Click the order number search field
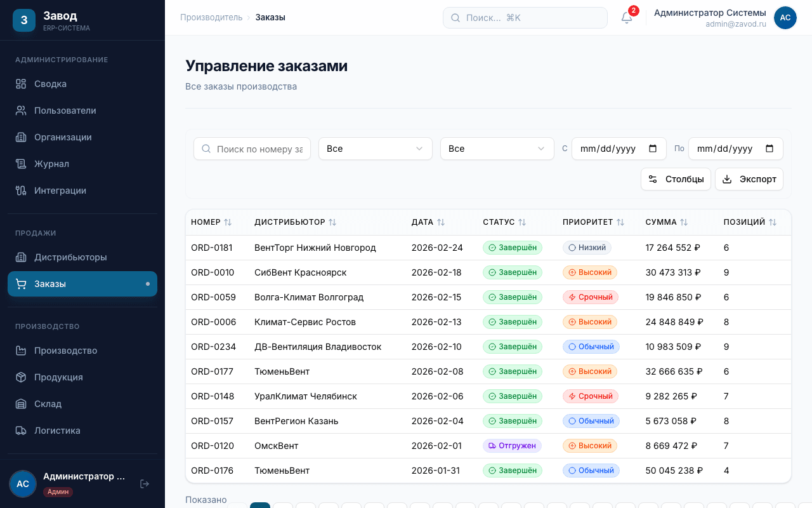The height and width of the screenshot is (508, 812). point(259,149)
